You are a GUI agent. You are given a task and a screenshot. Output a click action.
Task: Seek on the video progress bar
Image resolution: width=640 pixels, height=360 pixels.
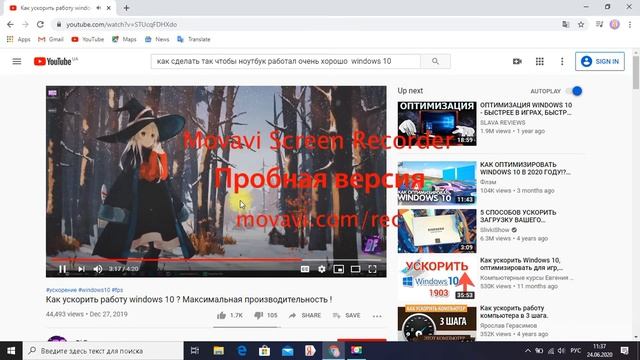216,259
